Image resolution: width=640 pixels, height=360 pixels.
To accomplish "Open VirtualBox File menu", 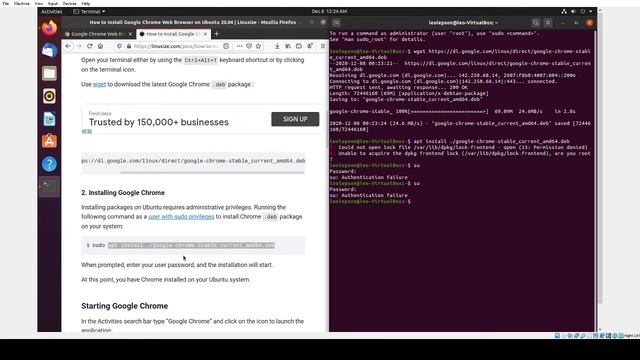I will click(6, 3).
